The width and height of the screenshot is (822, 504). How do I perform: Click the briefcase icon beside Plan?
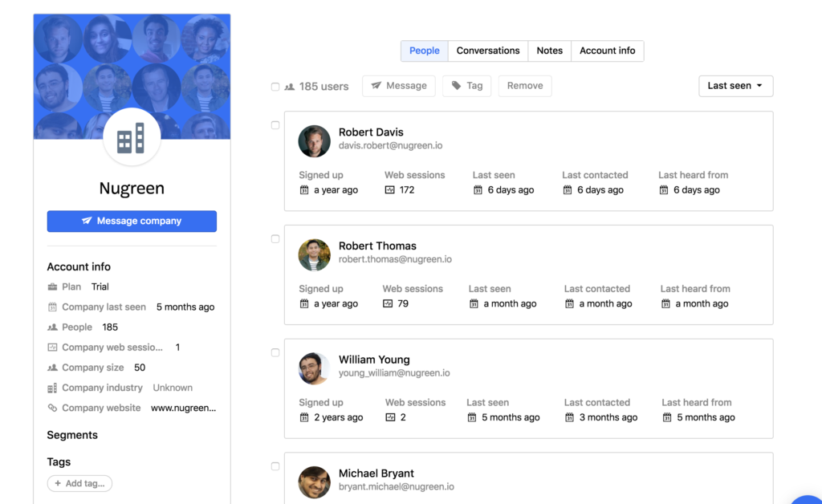[52, 287]
